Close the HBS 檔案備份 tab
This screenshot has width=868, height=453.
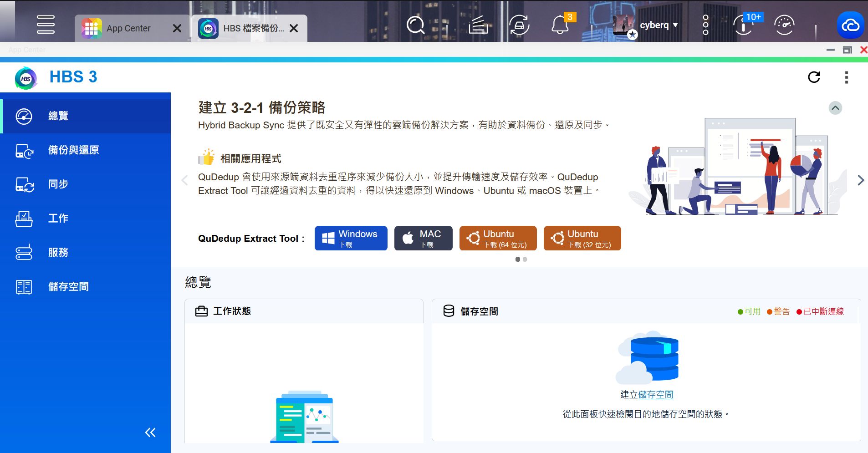[x=294, y=28]
